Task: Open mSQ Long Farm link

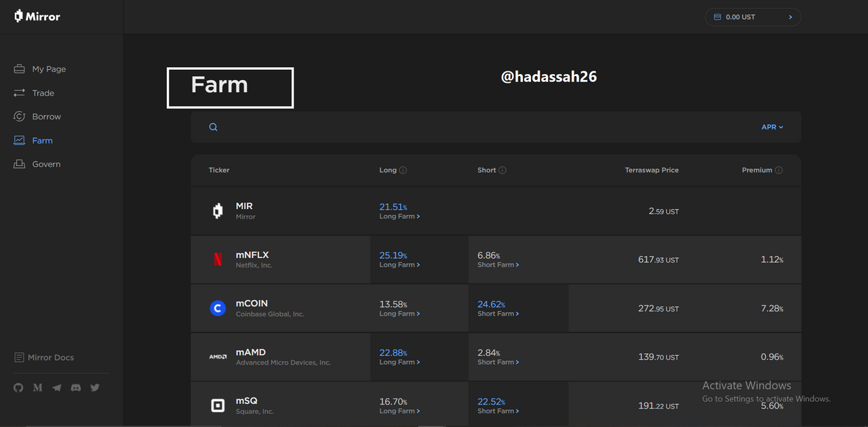Action: click(x=399, y=411)
